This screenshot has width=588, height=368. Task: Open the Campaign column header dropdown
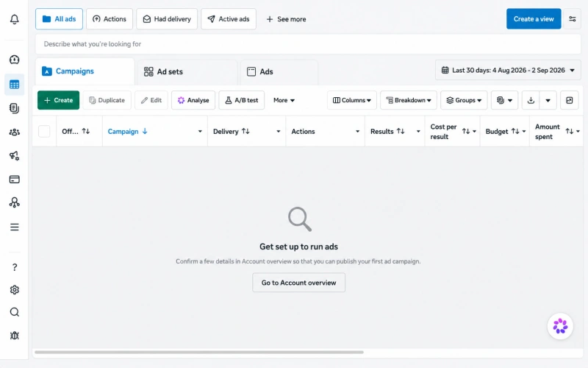(200, 132)
